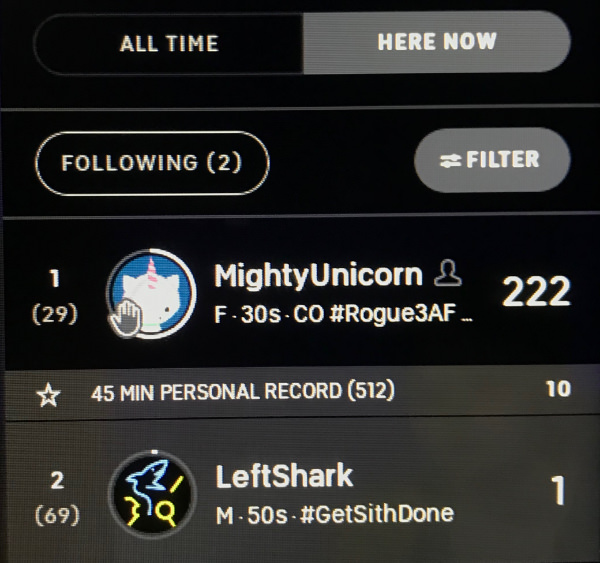The image size is (600, 563).
Task: Open the MightyUnicorn username
Action: pos(318,275)
